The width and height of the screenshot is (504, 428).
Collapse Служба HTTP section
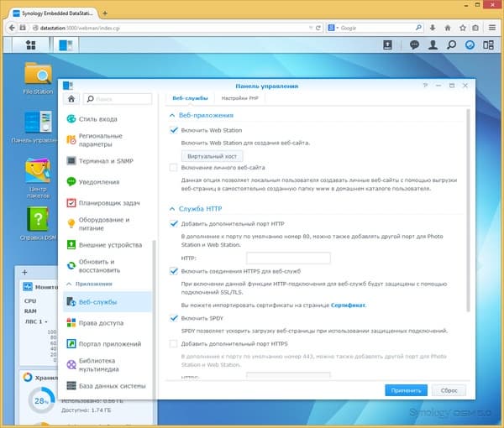(172, 209)
